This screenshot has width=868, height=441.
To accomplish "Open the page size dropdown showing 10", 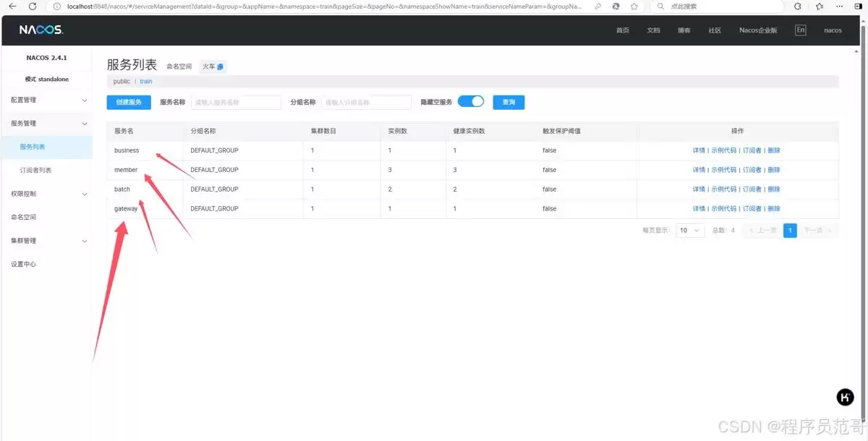I will coord(690,231).
